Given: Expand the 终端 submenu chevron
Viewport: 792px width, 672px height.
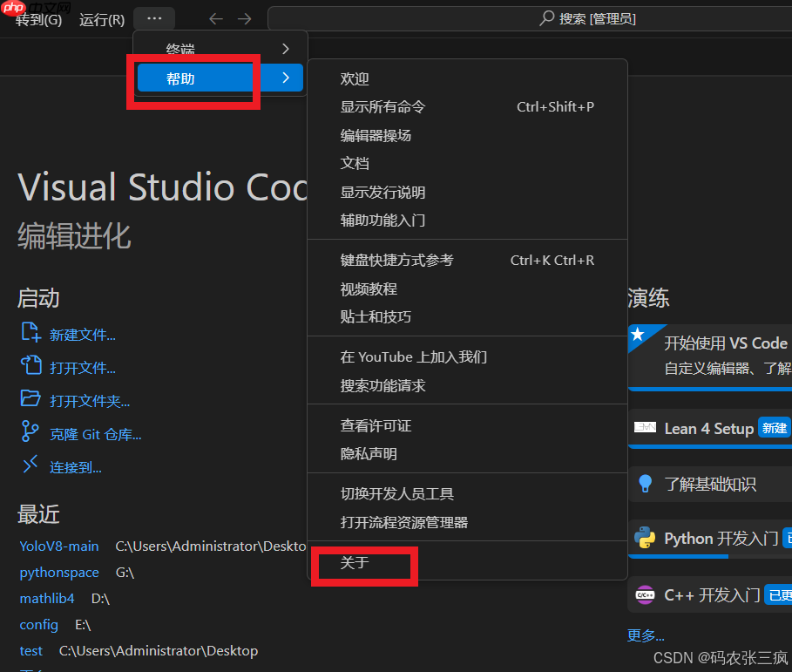Looking at the screenshot, I should tap(286, 50).
